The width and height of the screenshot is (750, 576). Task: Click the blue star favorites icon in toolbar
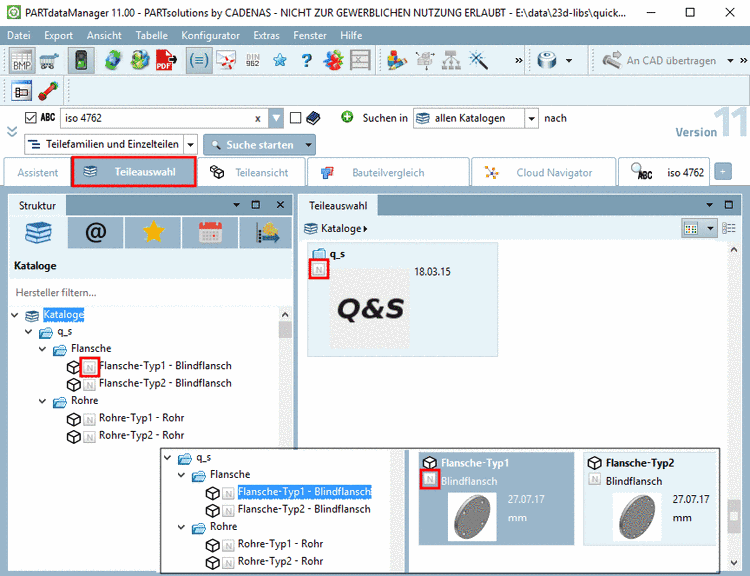pos(280,61)
